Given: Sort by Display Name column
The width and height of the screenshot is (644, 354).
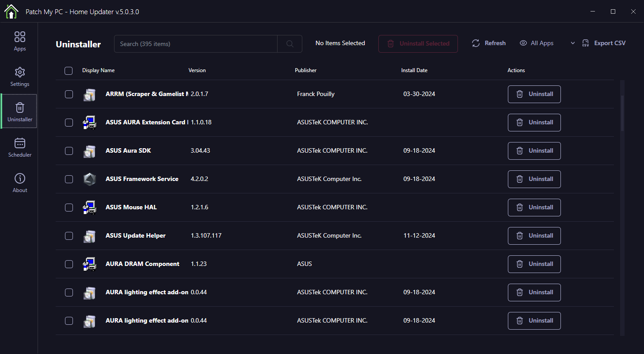Looking at the screenshot, I should (x=98, y=70).
